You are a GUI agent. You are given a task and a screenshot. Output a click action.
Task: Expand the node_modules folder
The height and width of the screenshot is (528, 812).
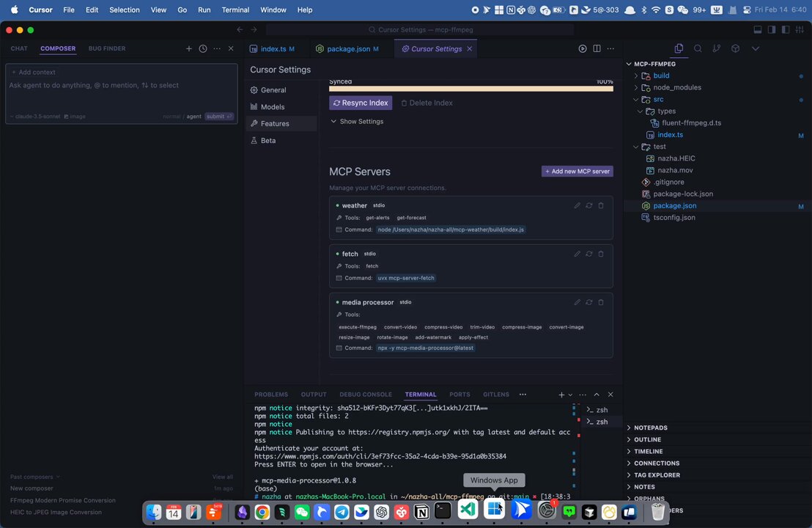coord(677,87)
